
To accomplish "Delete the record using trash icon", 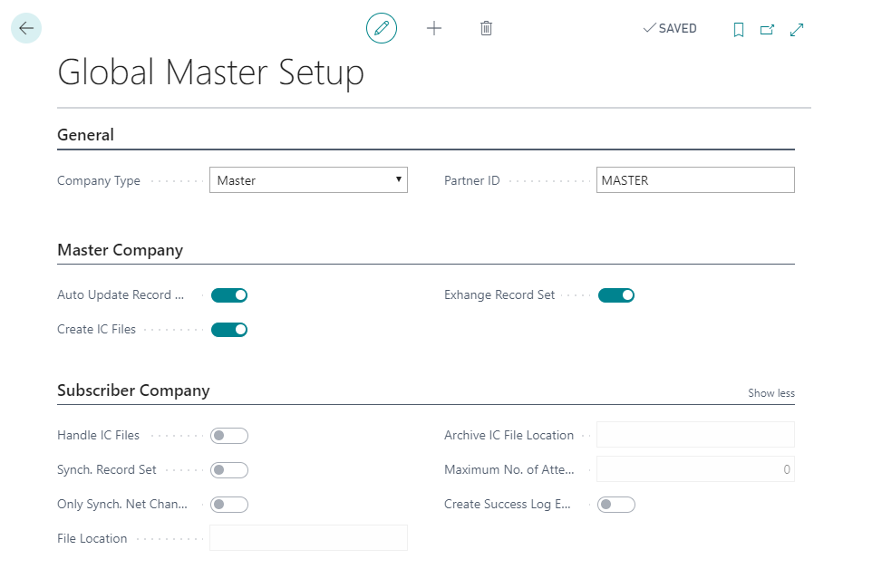I will point(486,28).
